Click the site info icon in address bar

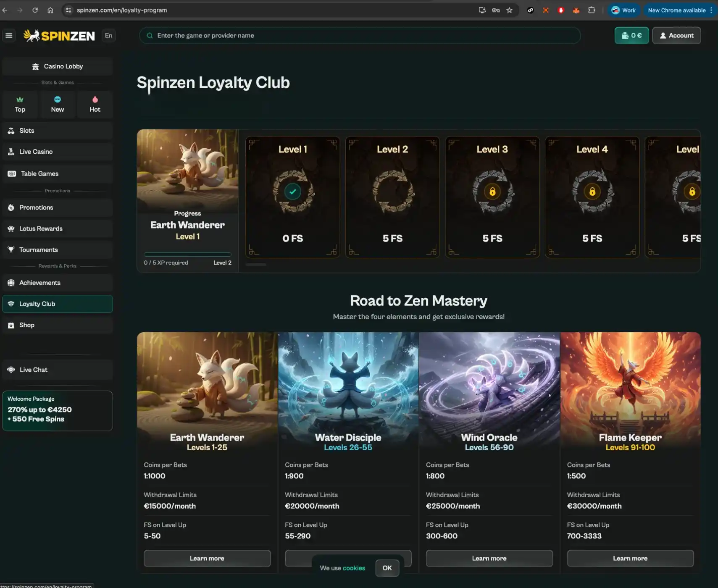tap(68, 10)
